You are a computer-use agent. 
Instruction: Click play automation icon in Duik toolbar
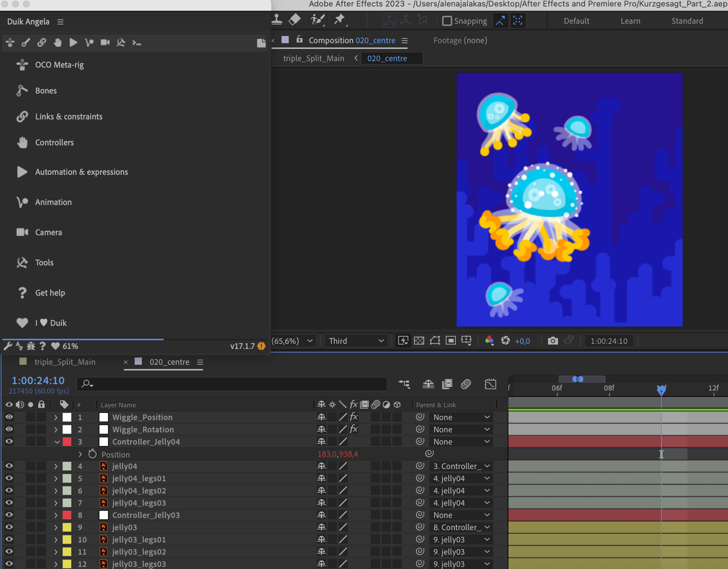click(73, 43)
